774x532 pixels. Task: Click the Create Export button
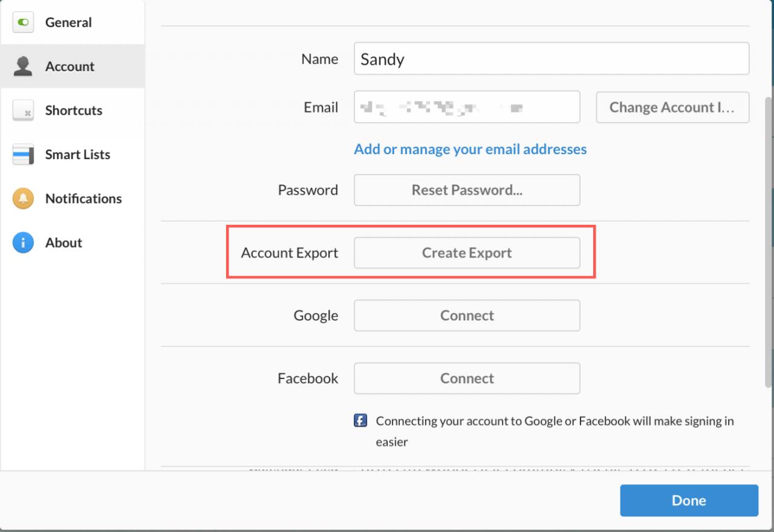tap(467, 253)
